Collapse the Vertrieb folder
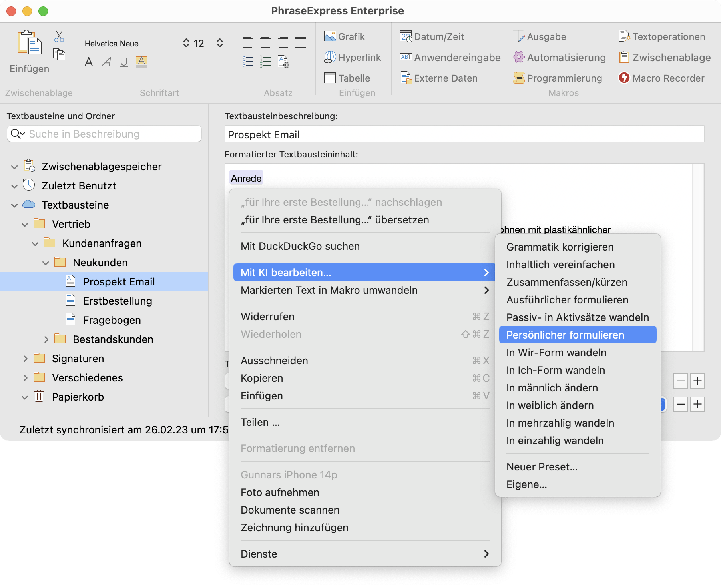Viewport: 721px width, 588px height. pos(25,224)
